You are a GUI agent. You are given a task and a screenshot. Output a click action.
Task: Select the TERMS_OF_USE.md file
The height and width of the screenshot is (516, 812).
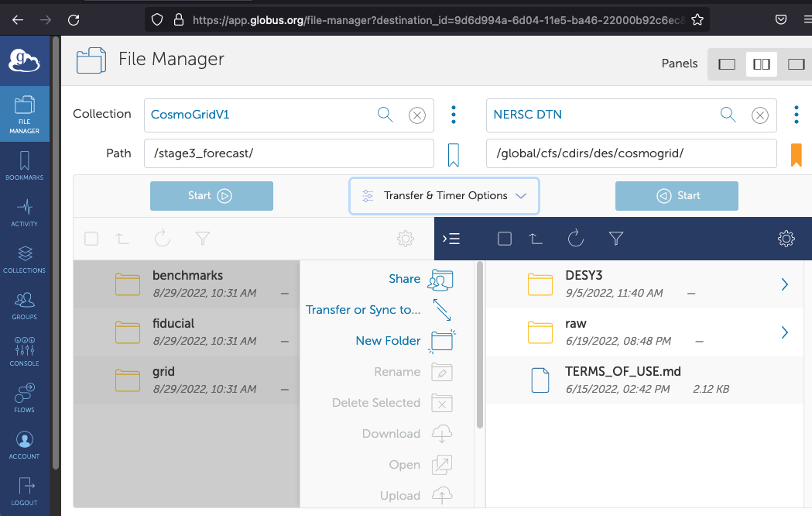point(645,380)
